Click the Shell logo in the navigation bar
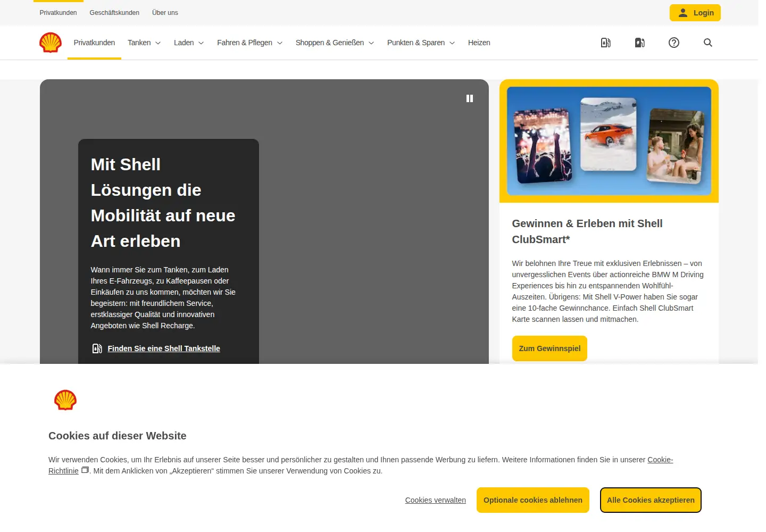The width and height of the screenshot is (766, 532). 51,43
